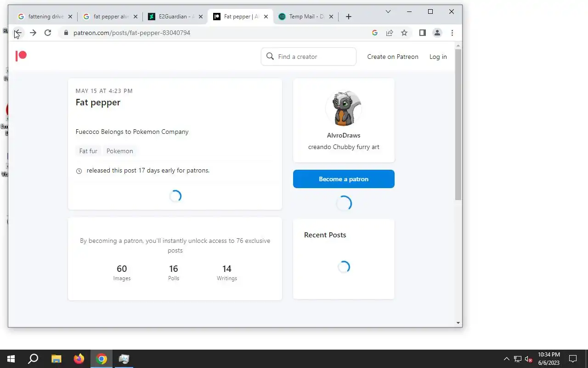Click the '60 Images' count

click(122, 273)
